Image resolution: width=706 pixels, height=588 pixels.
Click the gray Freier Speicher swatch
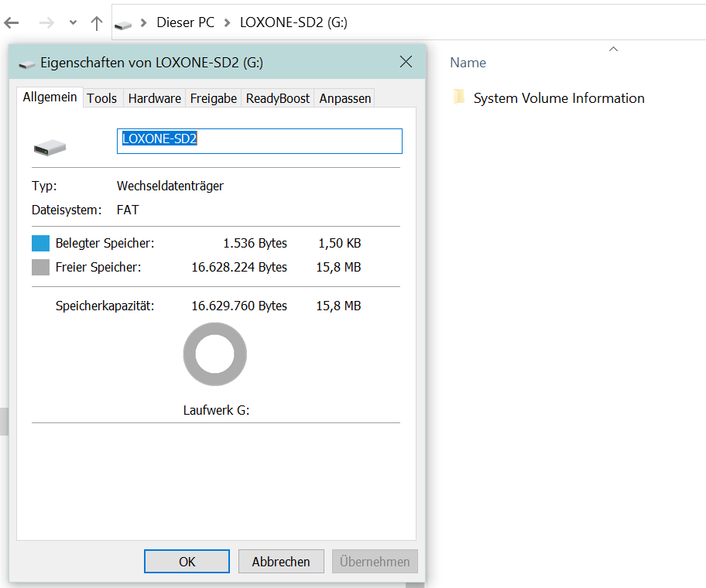40,267
